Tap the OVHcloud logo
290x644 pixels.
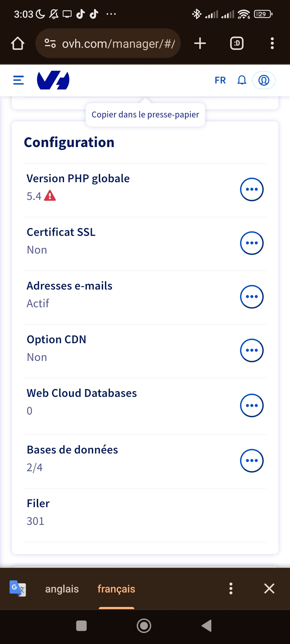click(x=53, y=80)
